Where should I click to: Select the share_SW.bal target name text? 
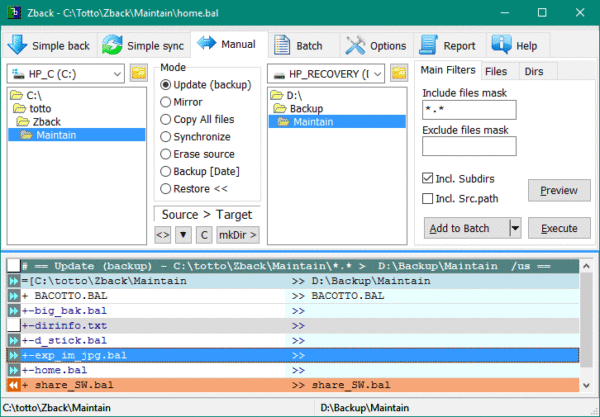click(x=351, y=385)
